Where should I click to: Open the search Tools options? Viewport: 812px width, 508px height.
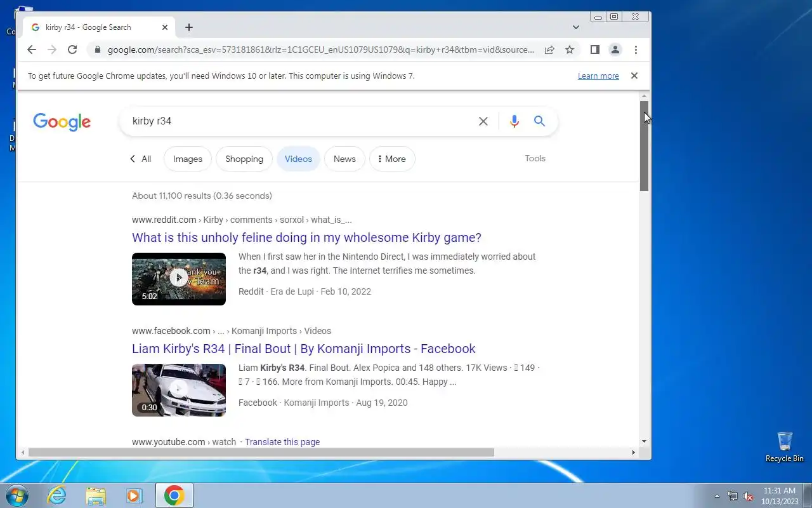(535, 158)
